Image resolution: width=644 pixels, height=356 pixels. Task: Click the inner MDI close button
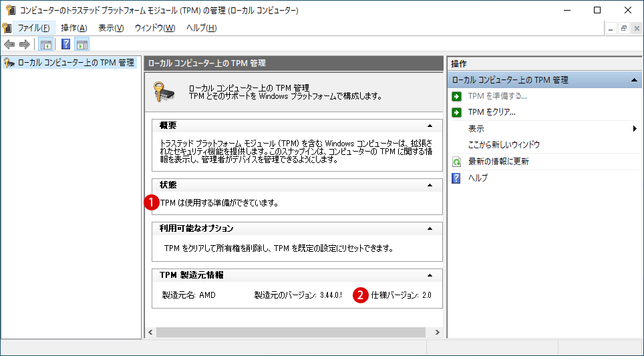tap(637, 28)
